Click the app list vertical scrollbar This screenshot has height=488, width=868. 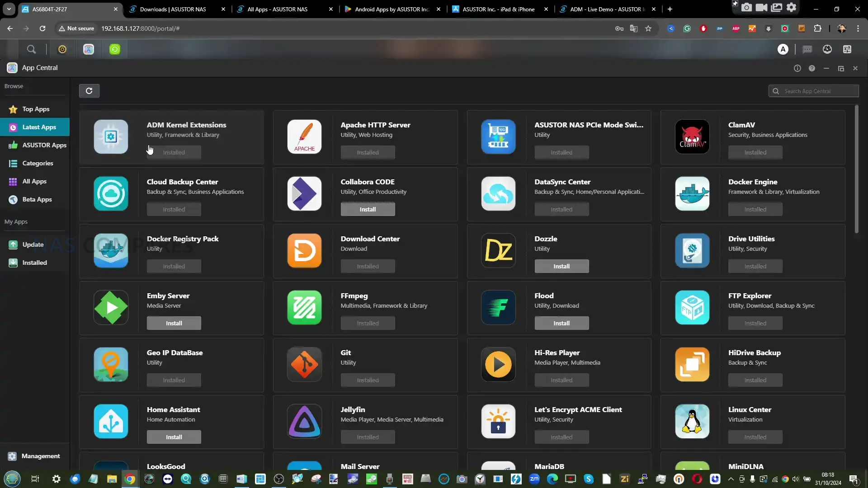coord(856,169)
